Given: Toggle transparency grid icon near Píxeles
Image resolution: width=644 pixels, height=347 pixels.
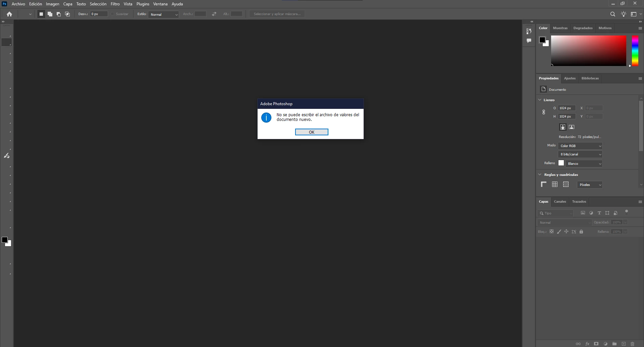Looking at the screenshot, I should click(566, 184).
